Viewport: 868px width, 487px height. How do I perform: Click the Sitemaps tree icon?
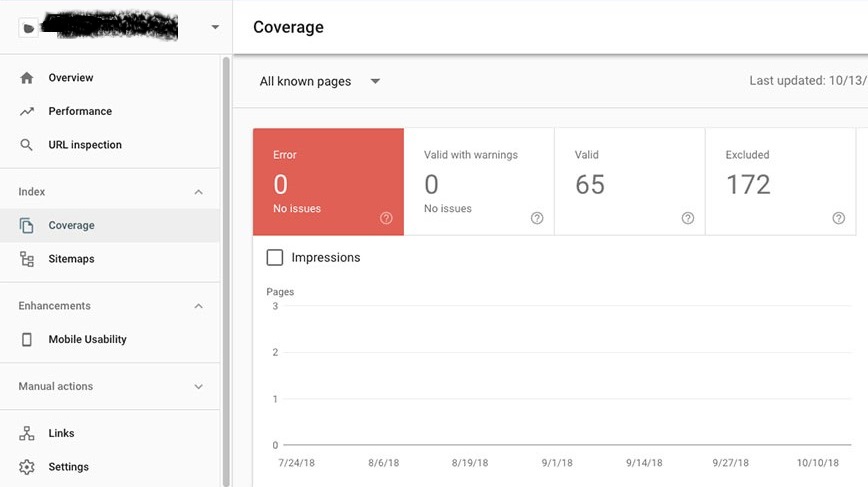click(27, 259)
